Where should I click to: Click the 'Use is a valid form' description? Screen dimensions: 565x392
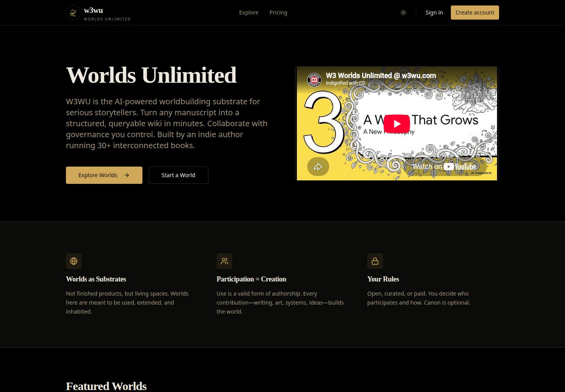click(280, 303)
